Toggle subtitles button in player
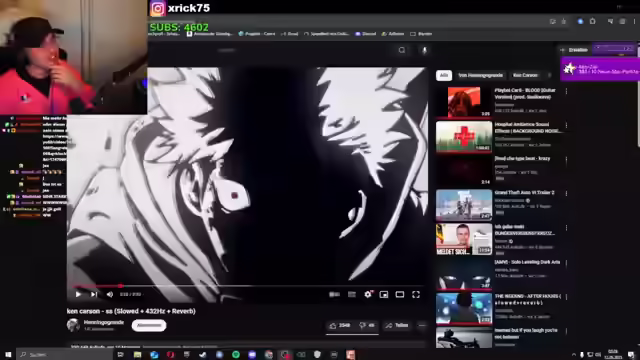This screenshot has width=640, height=360. (351, 294)
